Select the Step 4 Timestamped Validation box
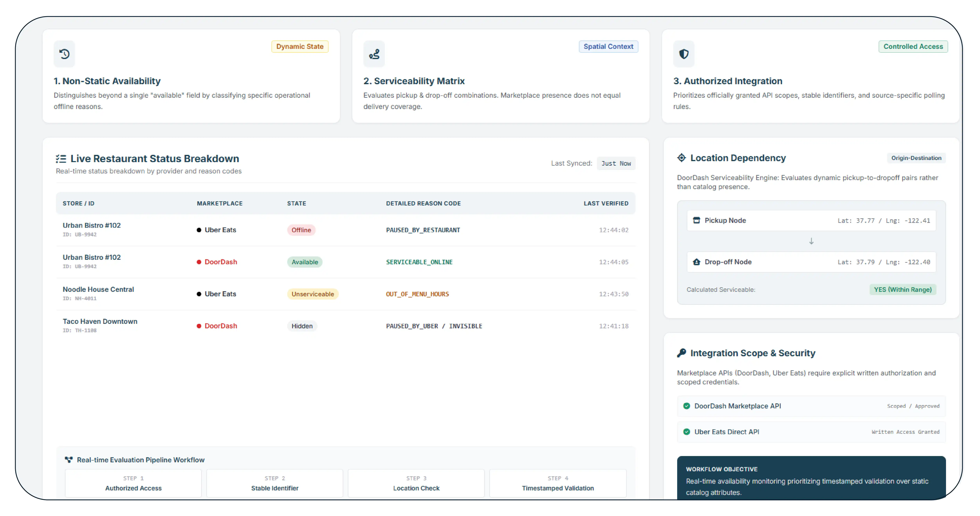 click(x=558, y=483)
